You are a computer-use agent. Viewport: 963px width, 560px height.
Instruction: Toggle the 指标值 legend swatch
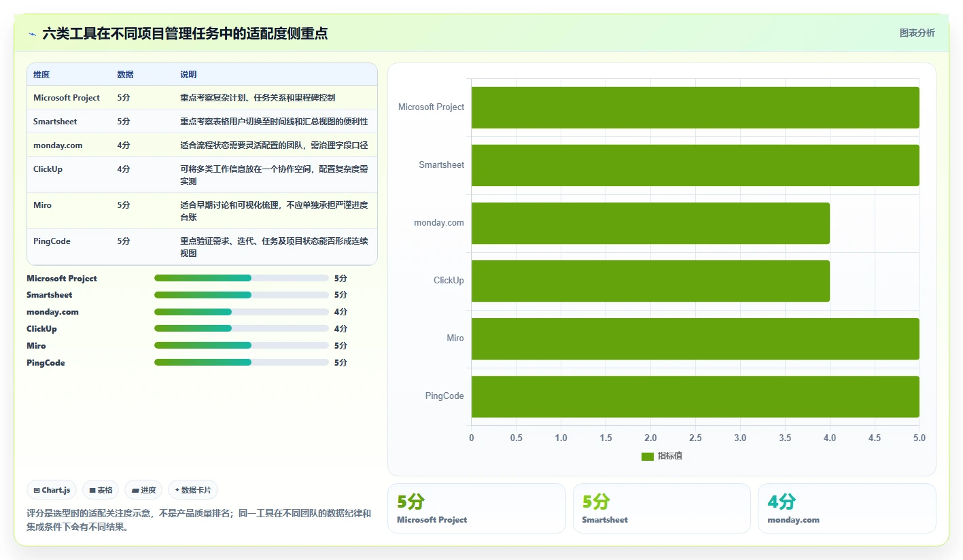(x=647, y=457)
